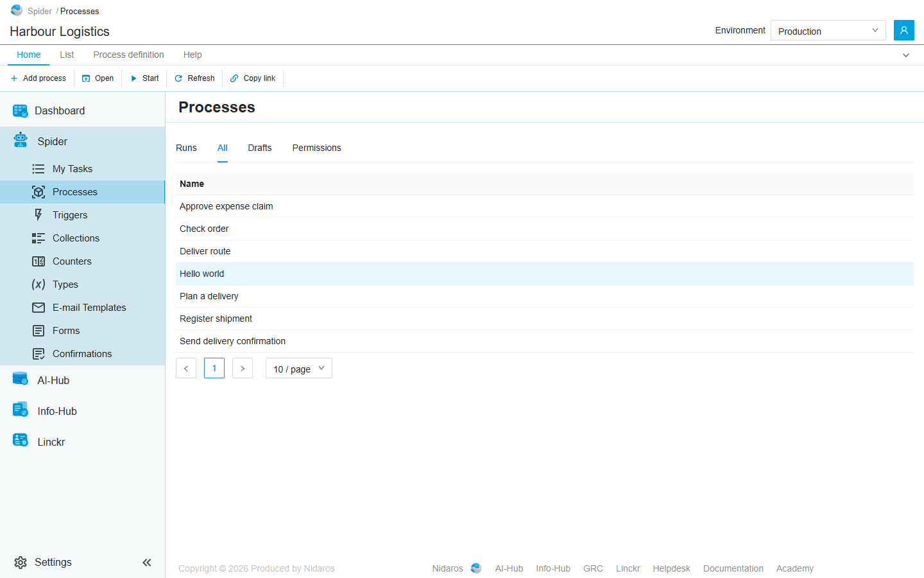This screenshot has height=578, width=924.
Task: Click the Settings gear icon
Action: click(21, 563)
